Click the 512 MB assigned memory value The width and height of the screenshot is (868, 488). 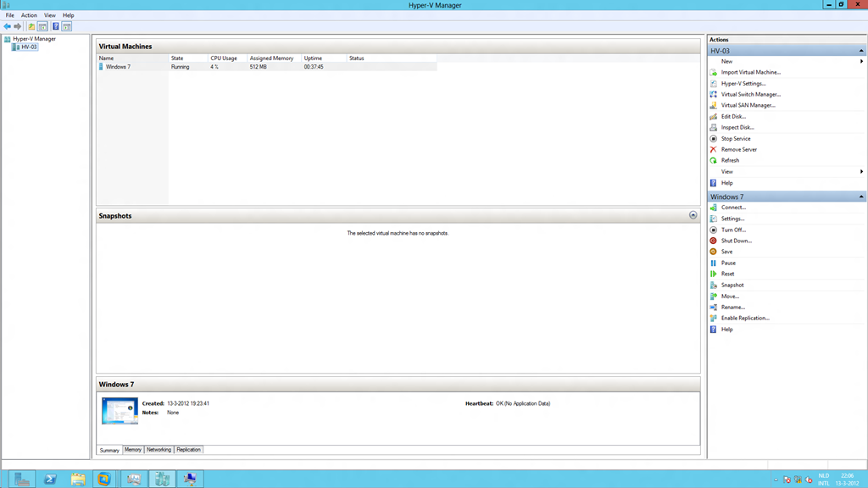tap(258, 67)
